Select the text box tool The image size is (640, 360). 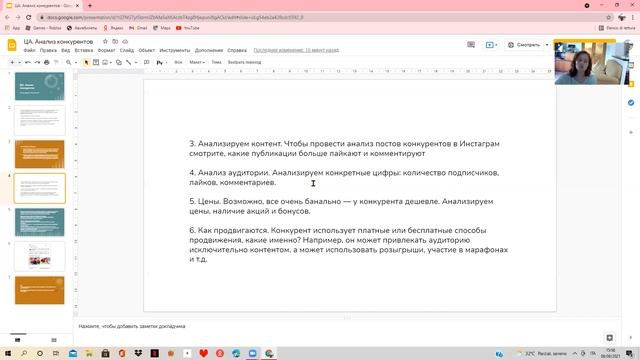click(x=96, y=62)
